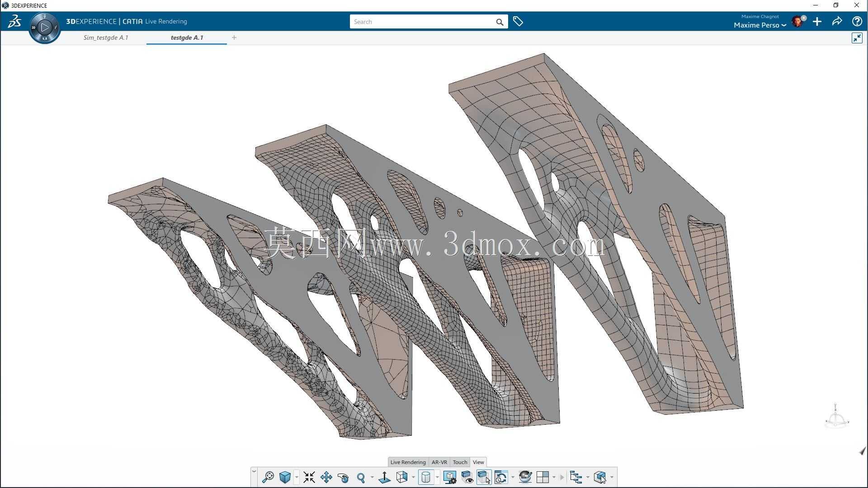Click the ambience sphere pencil icon

pos(525,477)
